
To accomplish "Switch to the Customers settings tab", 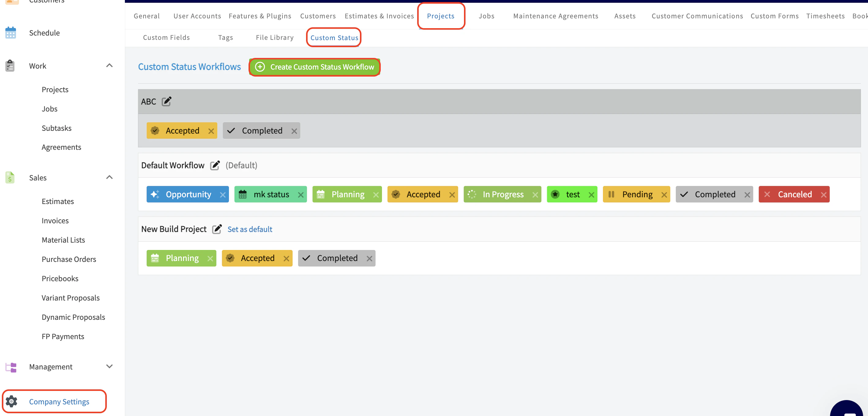I will 318,16.
